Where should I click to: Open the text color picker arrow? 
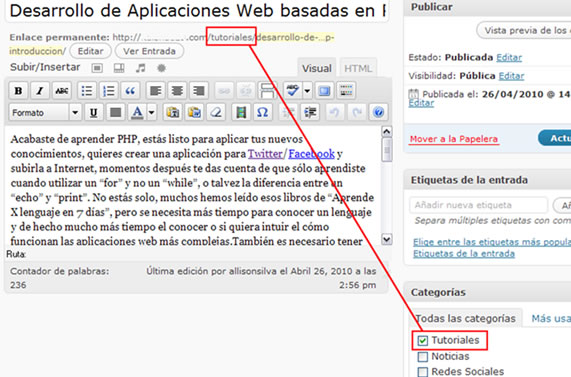coord(151,113)
